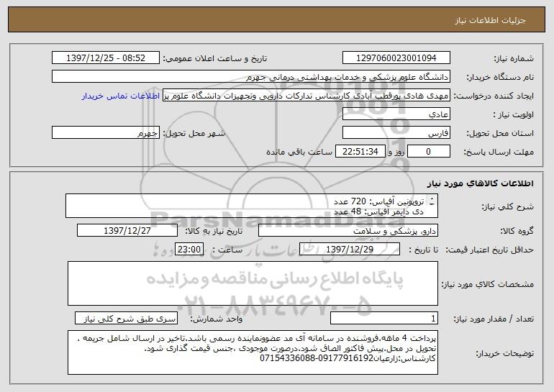Click the delivery province field فارس

point(396,133)
